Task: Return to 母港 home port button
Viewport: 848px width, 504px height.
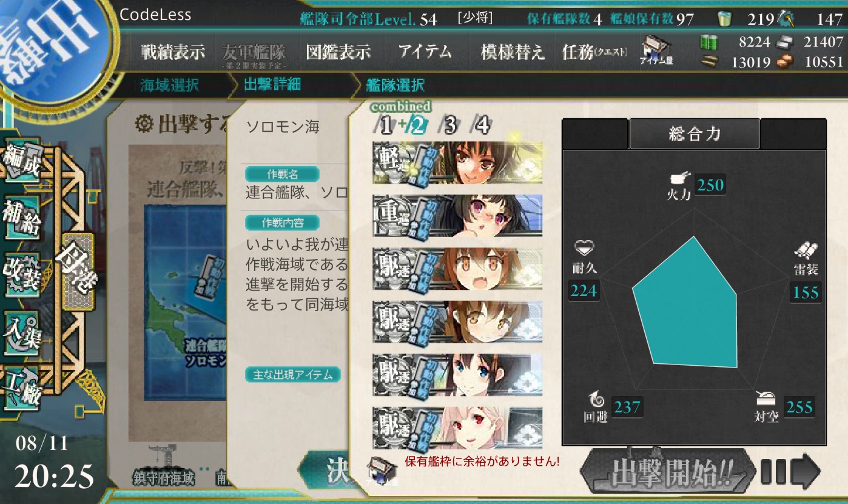Action: tap(78, 272)
